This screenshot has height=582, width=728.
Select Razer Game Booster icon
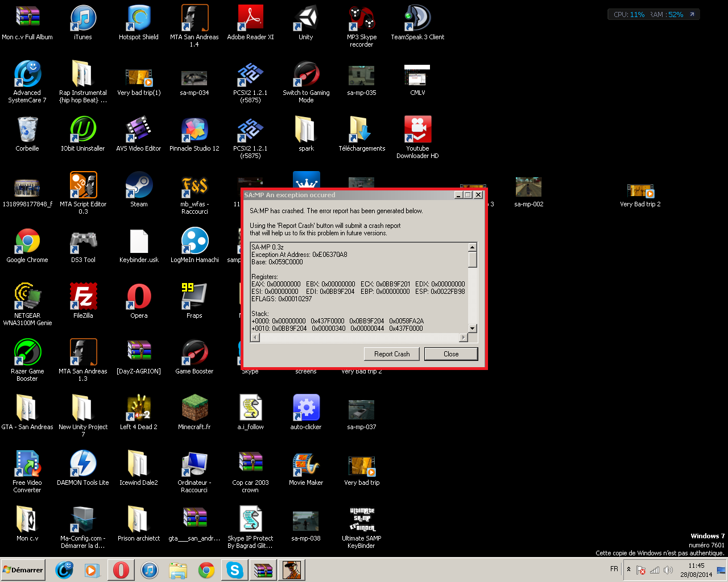click(27, 360)
